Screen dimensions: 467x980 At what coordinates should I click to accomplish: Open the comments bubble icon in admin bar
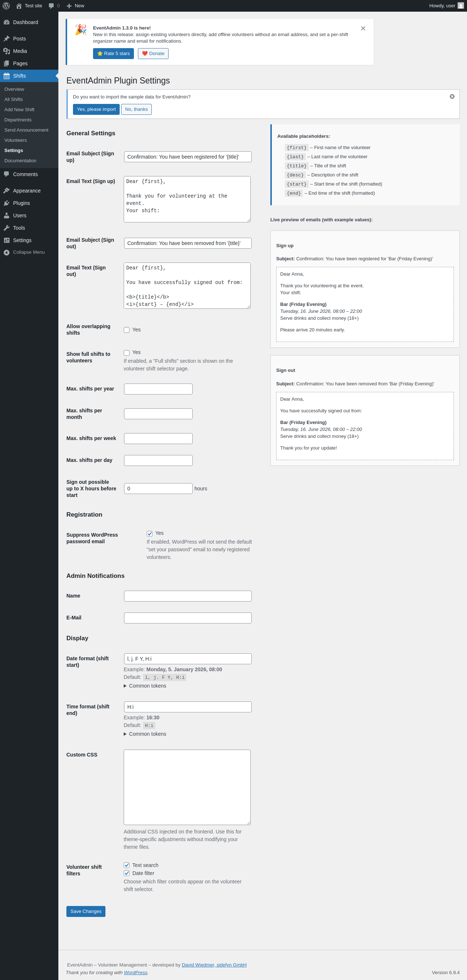(51, 6)
